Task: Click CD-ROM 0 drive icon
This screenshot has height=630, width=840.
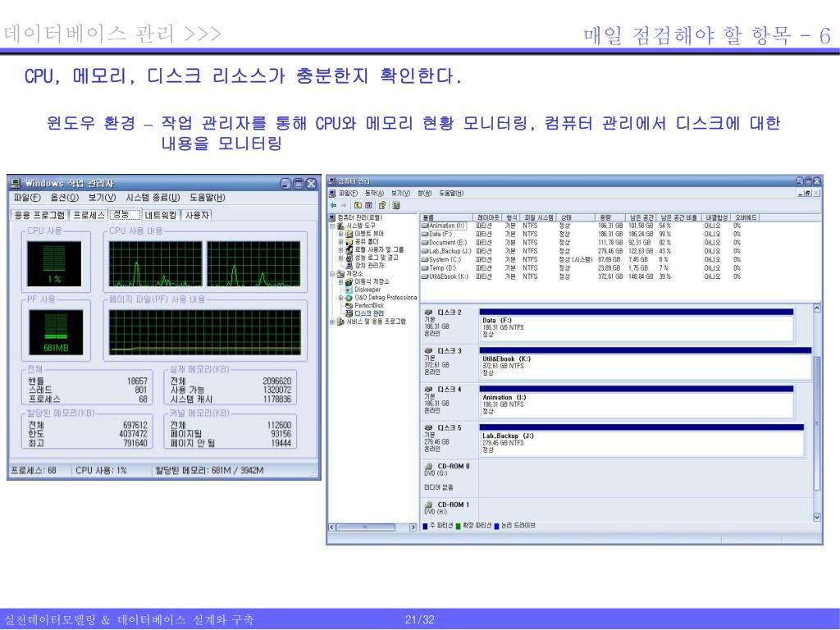Action: click(428, 466)
